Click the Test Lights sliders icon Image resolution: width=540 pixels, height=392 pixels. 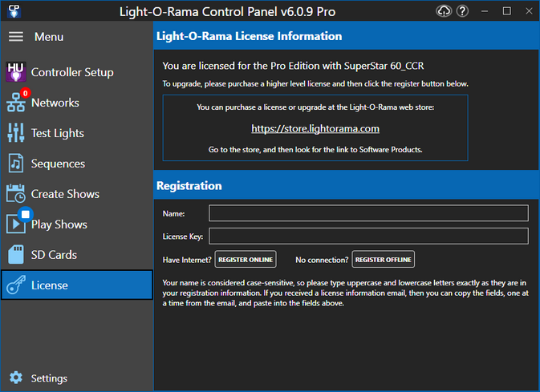16,133
